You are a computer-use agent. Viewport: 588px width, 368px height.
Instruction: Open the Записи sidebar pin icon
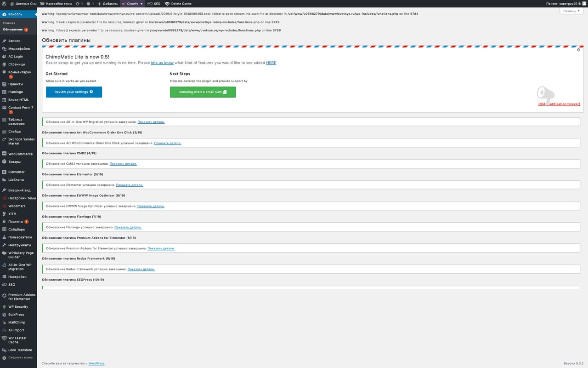click(x=4, y=41)
